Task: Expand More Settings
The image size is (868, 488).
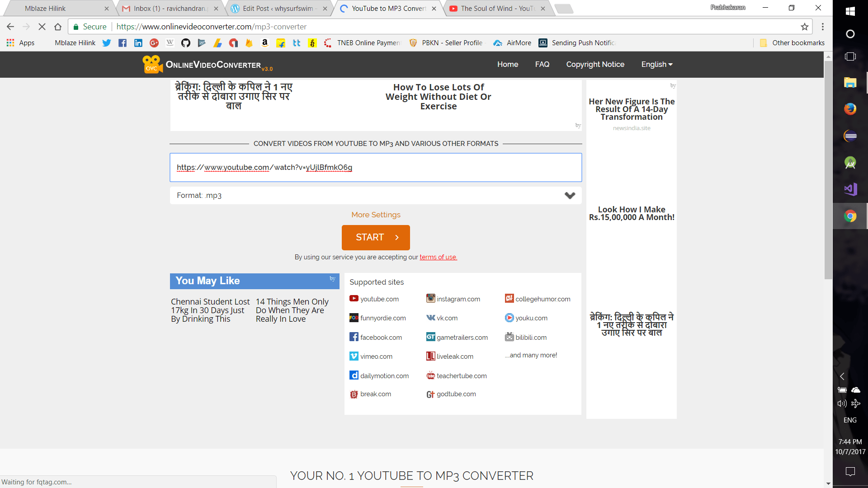Action: pos(376,215)
